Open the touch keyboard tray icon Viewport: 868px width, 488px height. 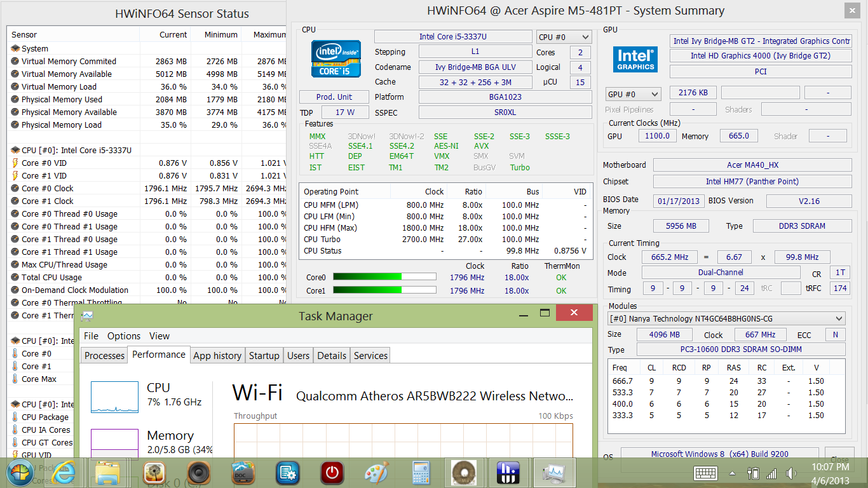706,473
